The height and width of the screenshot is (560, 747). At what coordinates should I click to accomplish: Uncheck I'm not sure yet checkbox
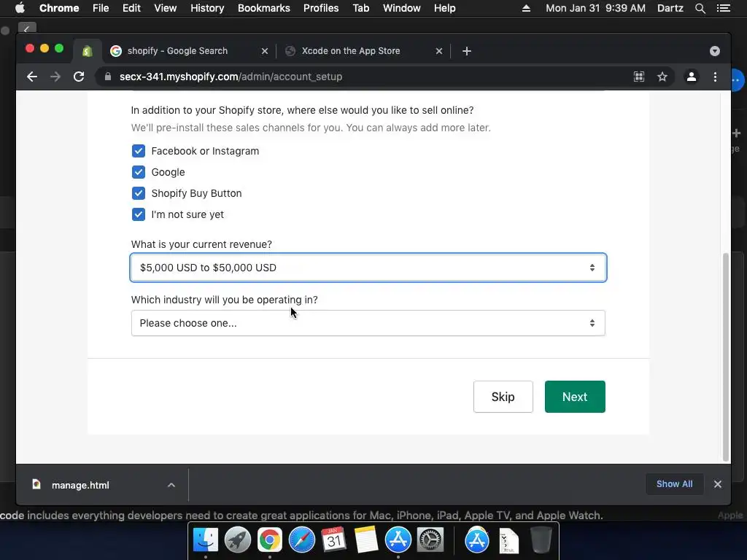138,214
